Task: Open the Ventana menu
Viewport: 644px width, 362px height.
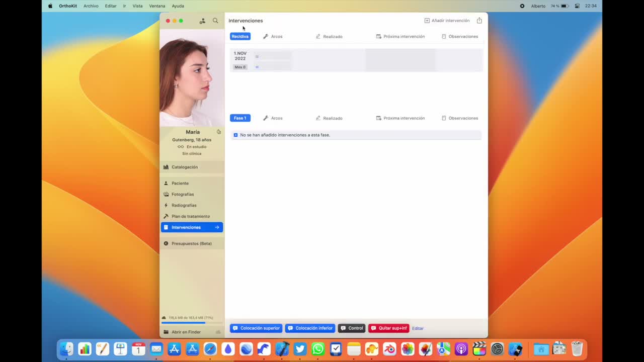Action: (x=157, y=6)
